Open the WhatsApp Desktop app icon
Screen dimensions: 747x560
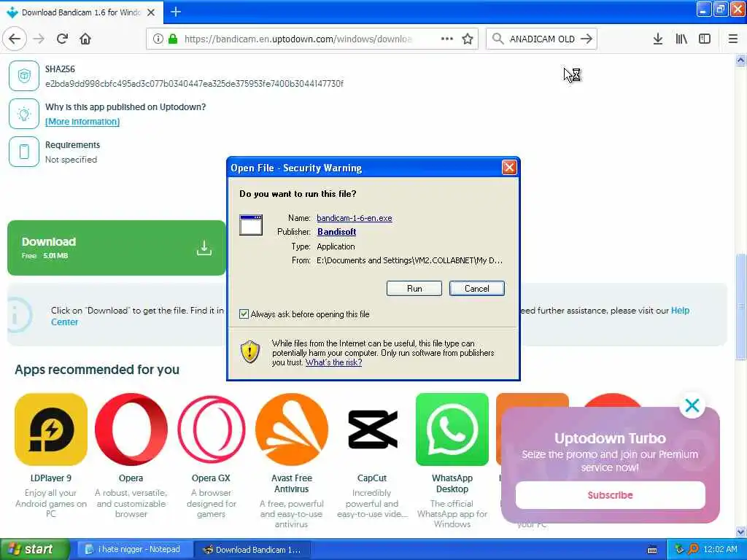coord(452,429)
